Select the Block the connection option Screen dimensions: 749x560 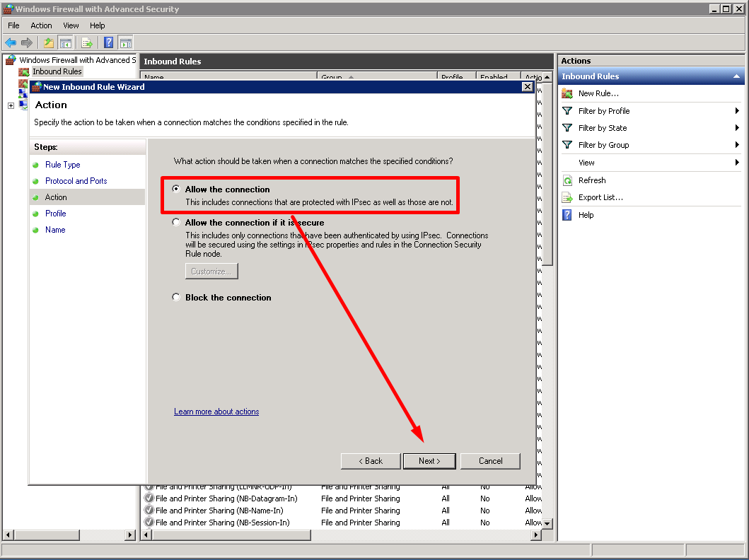click(x=175, y=296)
